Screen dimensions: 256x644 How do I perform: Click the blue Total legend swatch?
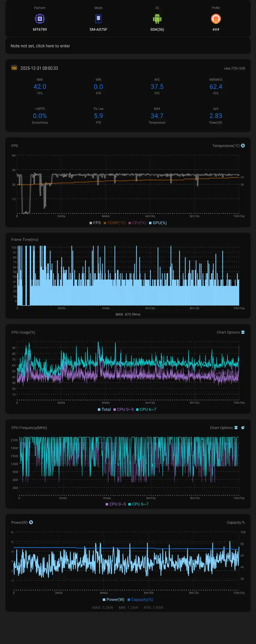(99, 409)
